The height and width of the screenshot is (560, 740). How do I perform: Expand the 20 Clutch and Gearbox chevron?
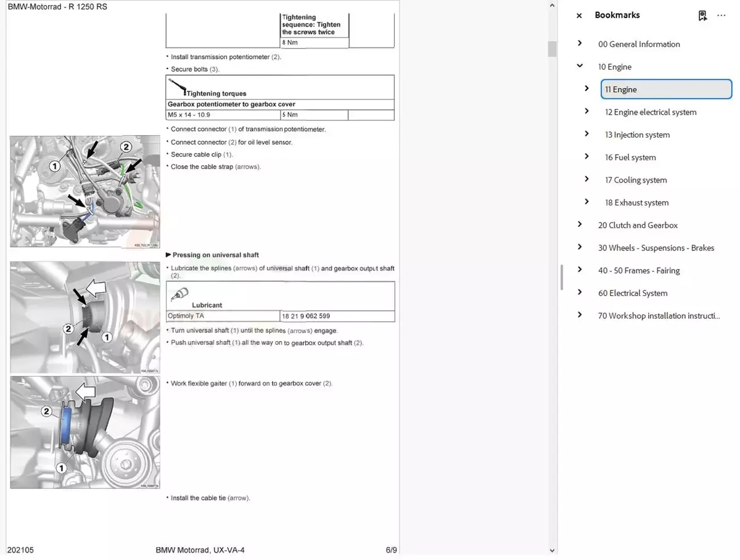point(580,224)
